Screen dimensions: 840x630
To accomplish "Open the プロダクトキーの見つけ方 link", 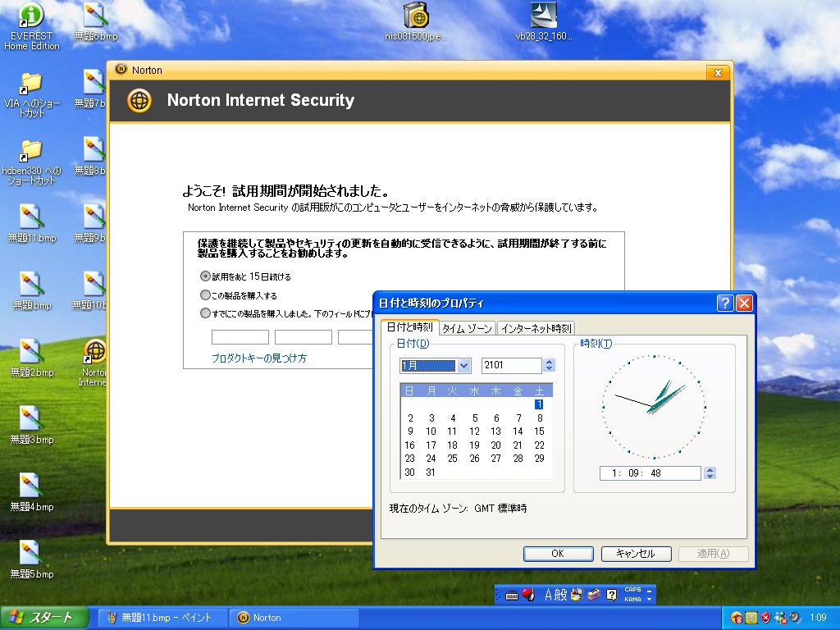I will (x=258, y=358).
